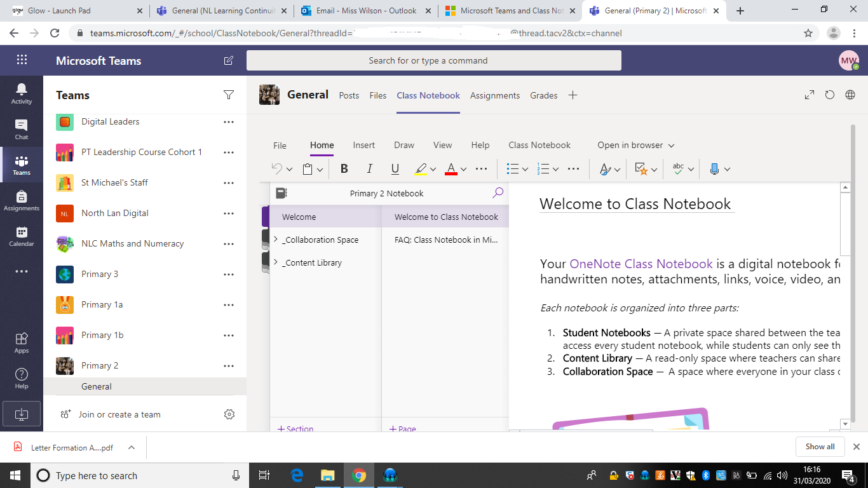Image resolution: width=868 pixels, height=488 pixels.
Task: Select the Highlighter tool
Action: 421,168
